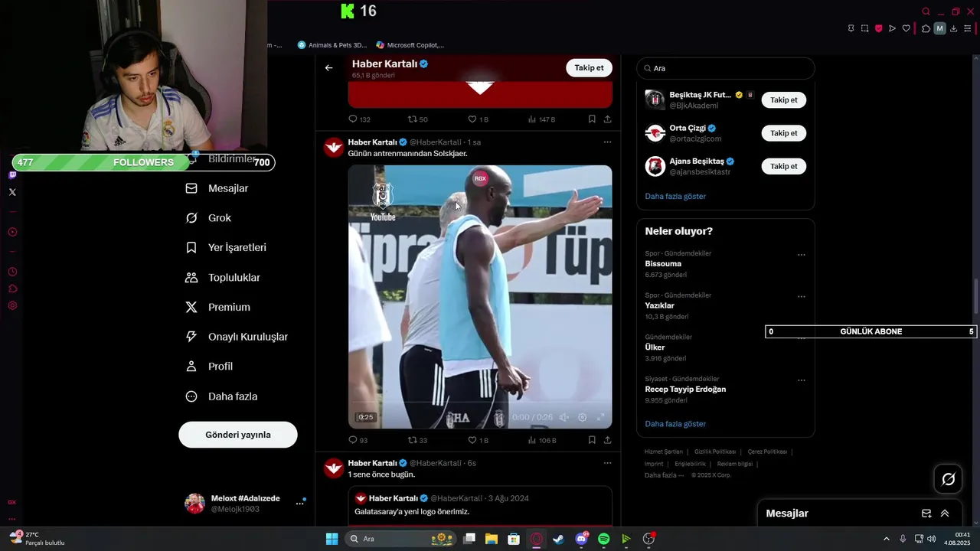This screenshot has width=980, height=551.
Task: Open the Gizlilik Politikası footer link
Action: coord(715,452)
